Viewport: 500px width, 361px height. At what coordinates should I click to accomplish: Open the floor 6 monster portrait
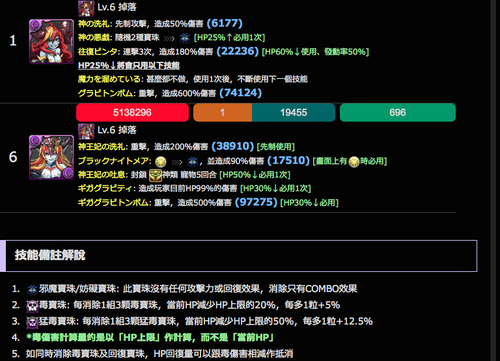click(51, 157)
